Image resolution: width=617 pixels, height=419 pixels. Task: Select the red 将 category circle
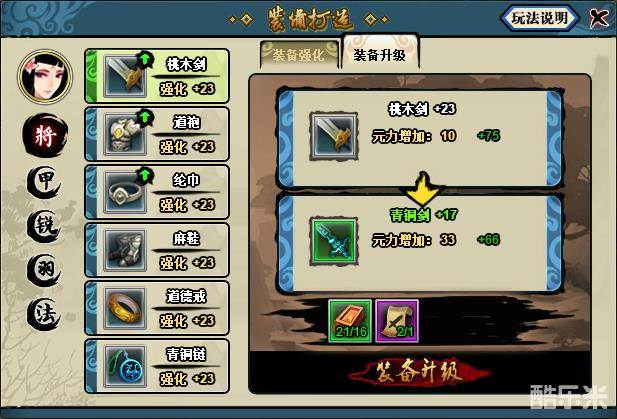(x=46, y=135)
